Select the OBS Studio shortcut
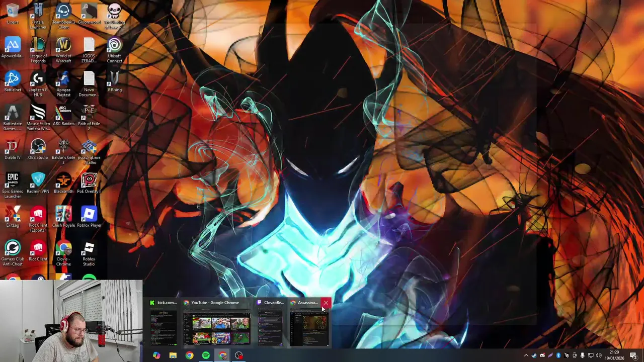 38,149
